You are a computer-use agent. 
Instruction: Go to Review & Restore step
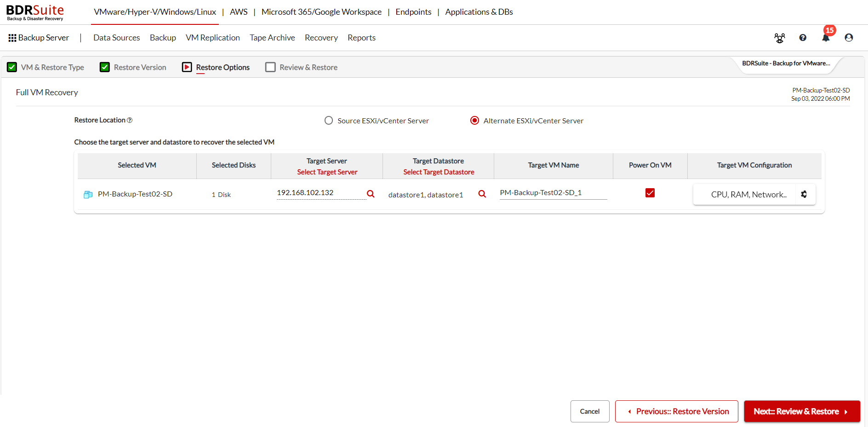(x=308, y=67)
